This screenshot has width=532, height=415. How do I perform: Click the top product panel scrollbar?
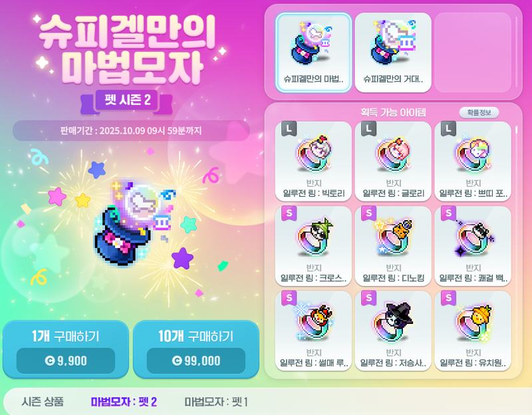tap(517, 53)
